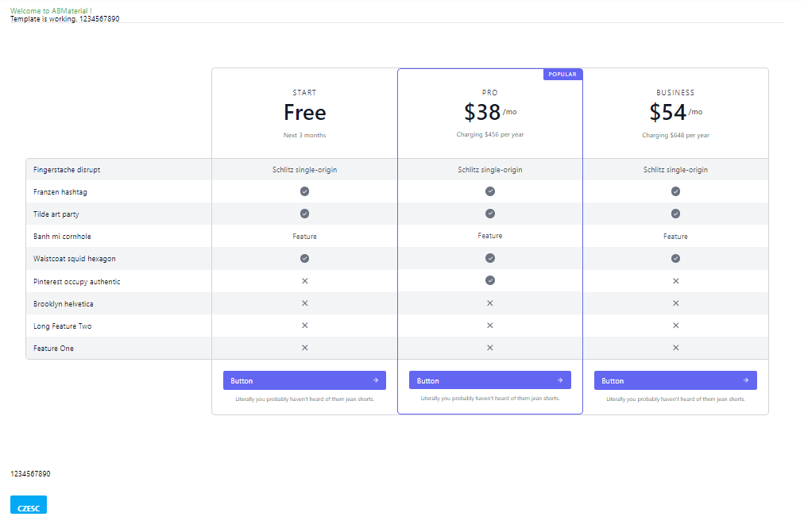
Task: Click the Tilde art party check icon under Pro
Action: [x=490, y=214]
